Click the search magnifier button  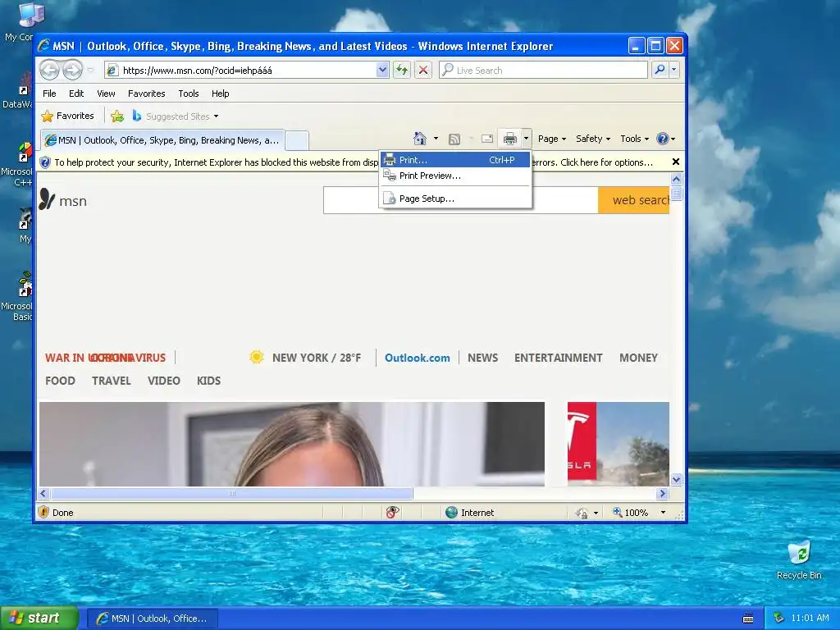tap(660, 71)
